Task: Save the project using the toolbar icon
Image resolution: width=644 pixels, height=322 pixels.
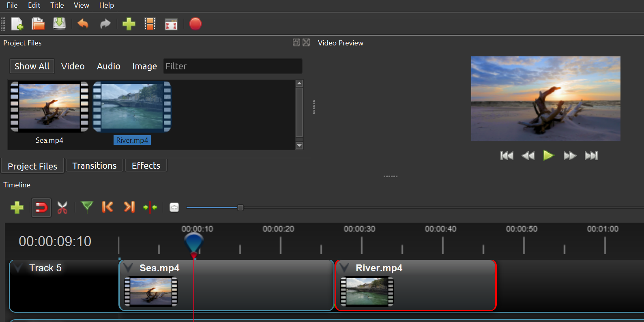Action: [x=59, y=24]
